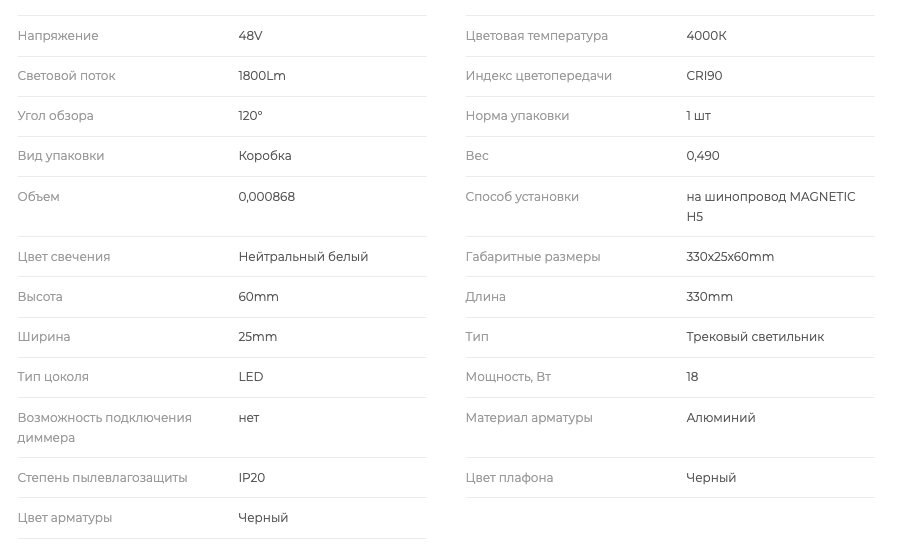Click the Высота value 60mm
Viewport: 906px width, 554px height.
point(258,297)
